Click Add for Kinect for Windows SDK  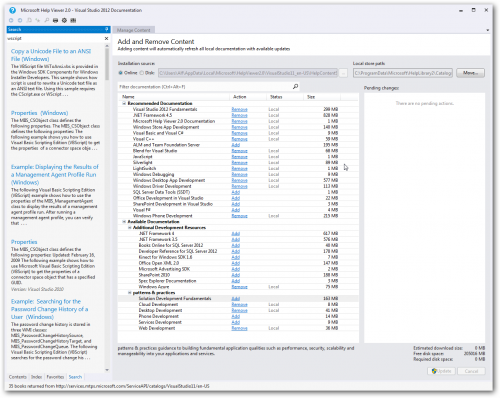tap(236, 257)
